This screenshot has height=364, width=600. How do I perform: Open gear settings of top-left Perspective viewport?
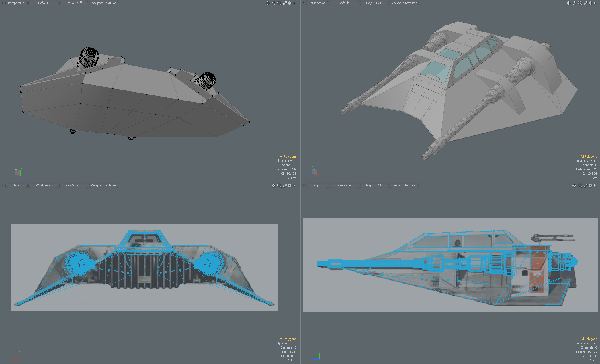click(x=290, y=3)
